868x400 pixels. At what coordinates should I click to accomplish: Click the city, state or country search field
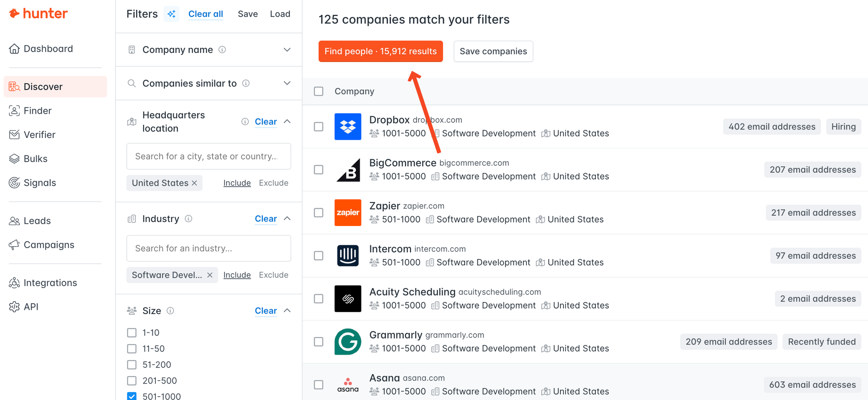[x=209, y=156]
